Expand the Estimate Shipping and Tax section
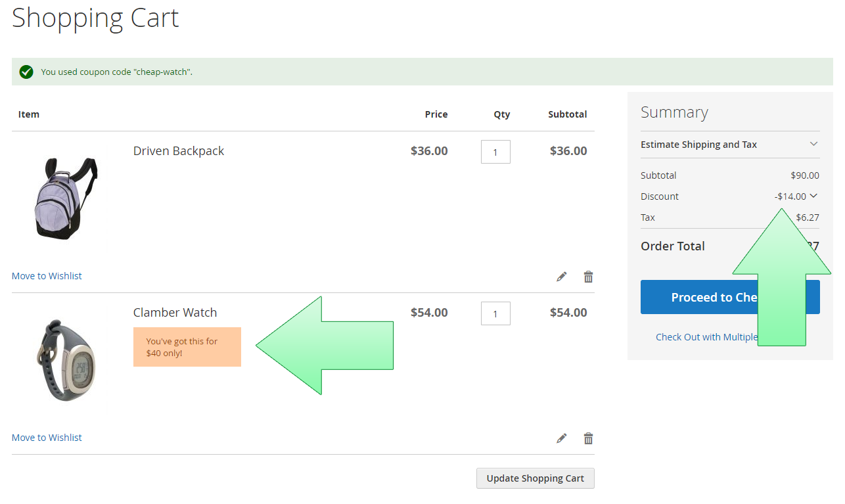Viewport: 845px width, 504px height. [x=730, y=145]
